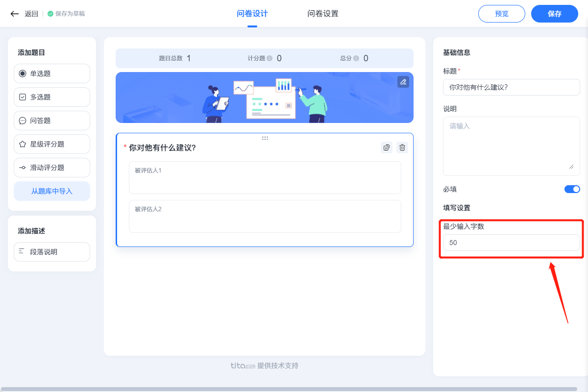
Task: Toggle off the 必填 required switch
Action: [x=572, y=189]
